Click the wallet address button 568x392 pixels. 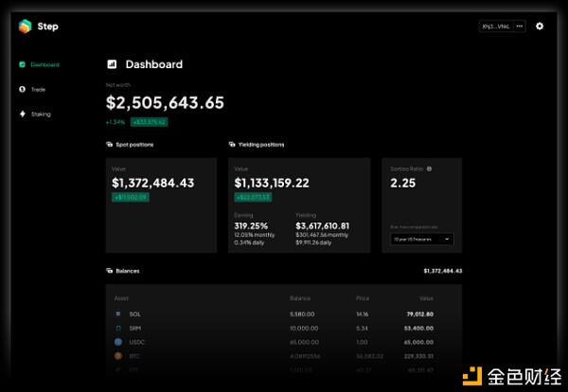tap(496, 27)
